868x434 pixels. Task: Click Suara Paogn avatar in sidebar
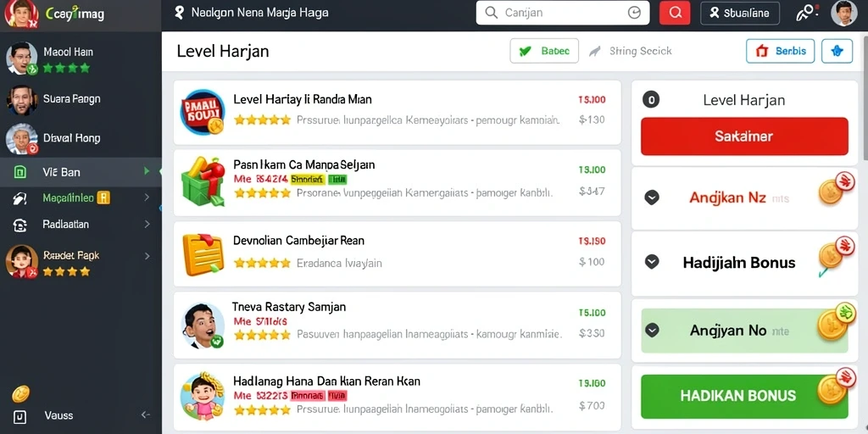(22, 100)
